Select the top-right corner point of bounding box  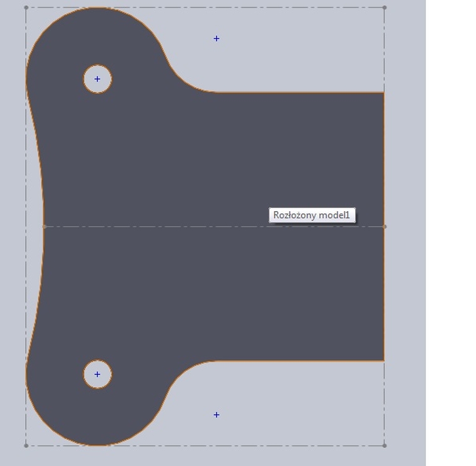(385, 8)
